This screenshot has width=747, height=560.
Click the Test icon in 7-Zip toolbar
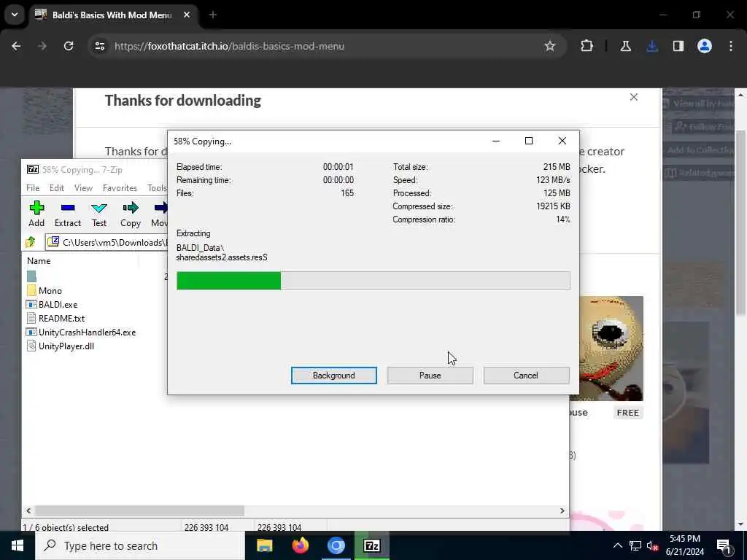click(x=99, y=214)
